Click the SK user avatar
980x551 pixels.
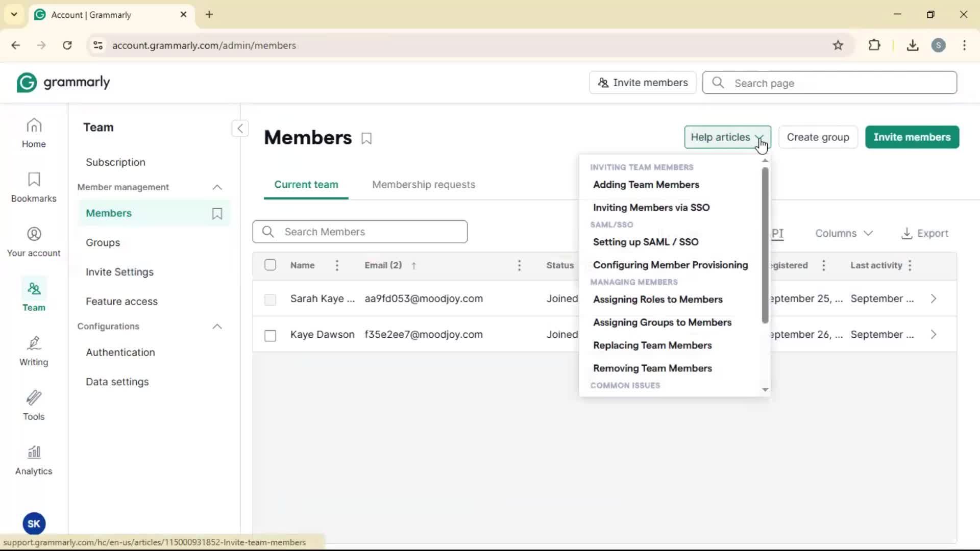pos(34,523)
